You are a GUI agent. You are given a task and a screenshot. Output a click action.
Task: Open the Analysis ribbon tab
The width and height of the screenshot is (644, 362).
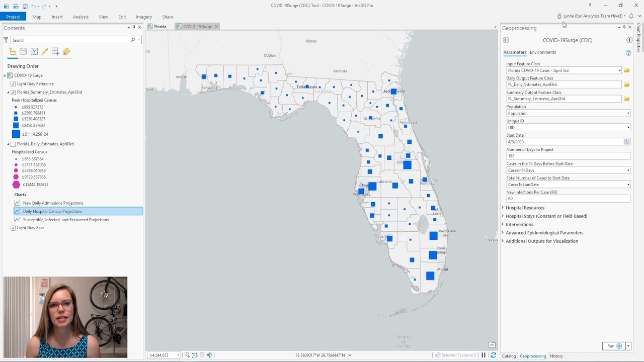point(80,17)
